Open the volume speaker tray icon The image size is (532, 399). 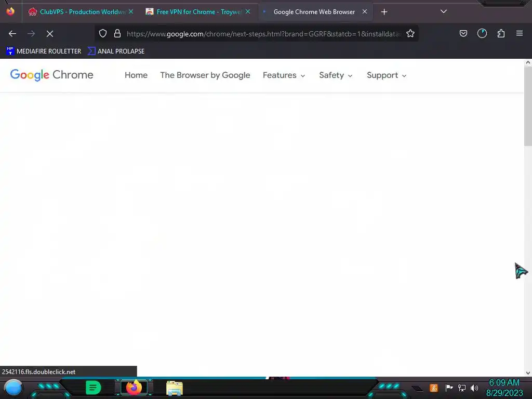coord(474,388)
